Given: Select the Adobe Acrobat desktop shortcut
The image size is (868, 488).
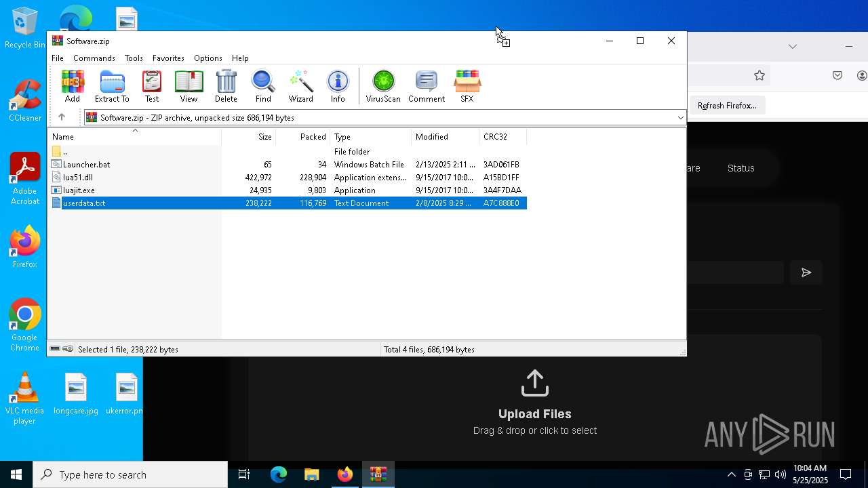Looking at the screenshot, I should coord(25,179).
